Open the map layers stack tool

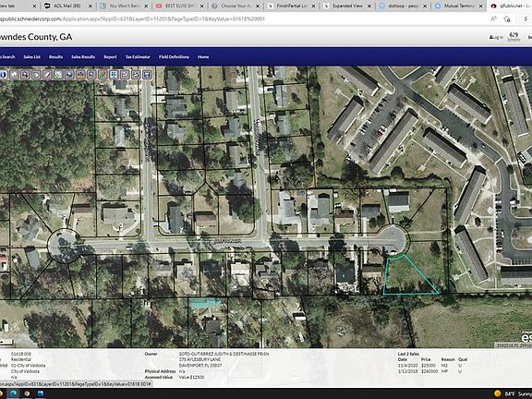[x=69, y=75]
